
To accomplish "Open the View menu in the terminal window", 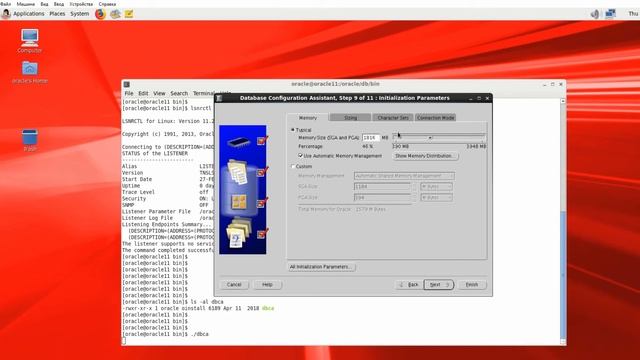I will [159, 93].
